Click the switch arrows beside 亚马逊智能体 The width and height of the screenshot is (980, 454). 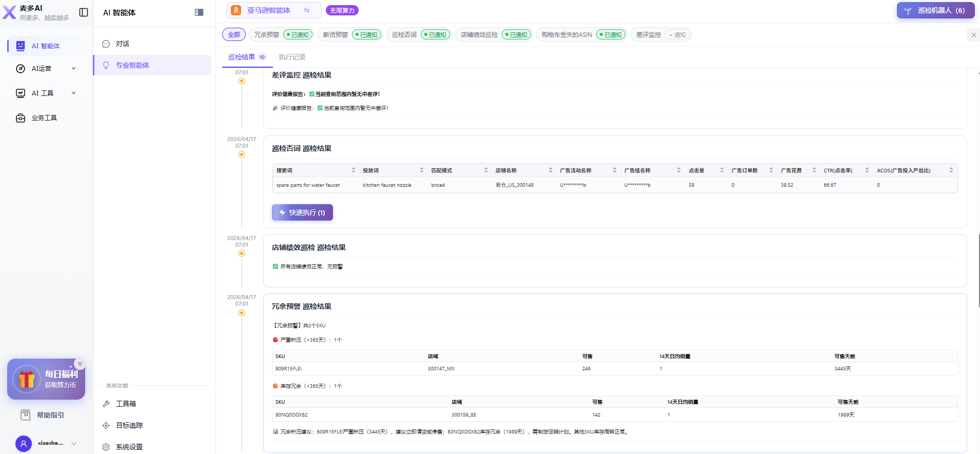click(x=307, y=10)
